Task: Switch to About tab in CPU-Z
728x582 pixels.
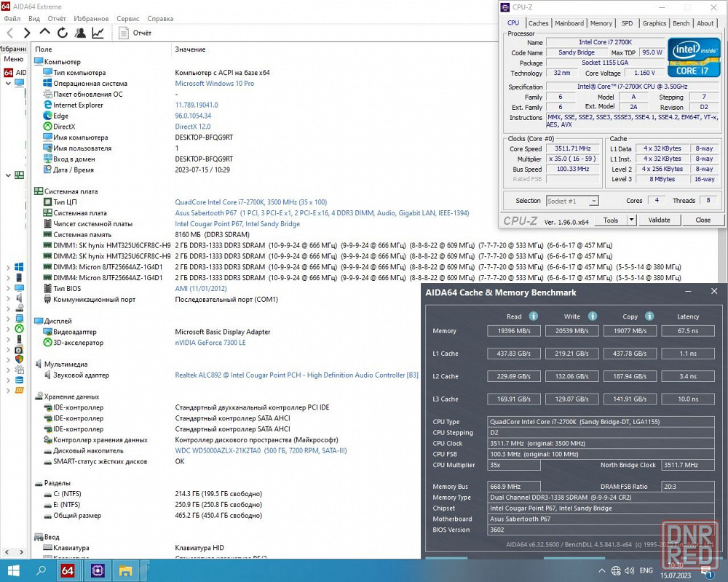Action: pyautogui.click(x=705, y=23)
